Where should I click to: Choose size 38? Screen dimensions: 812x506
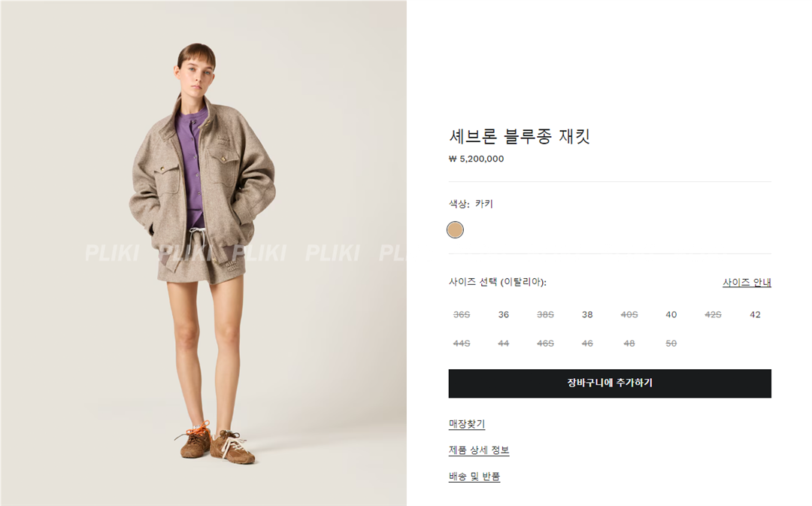587,314
